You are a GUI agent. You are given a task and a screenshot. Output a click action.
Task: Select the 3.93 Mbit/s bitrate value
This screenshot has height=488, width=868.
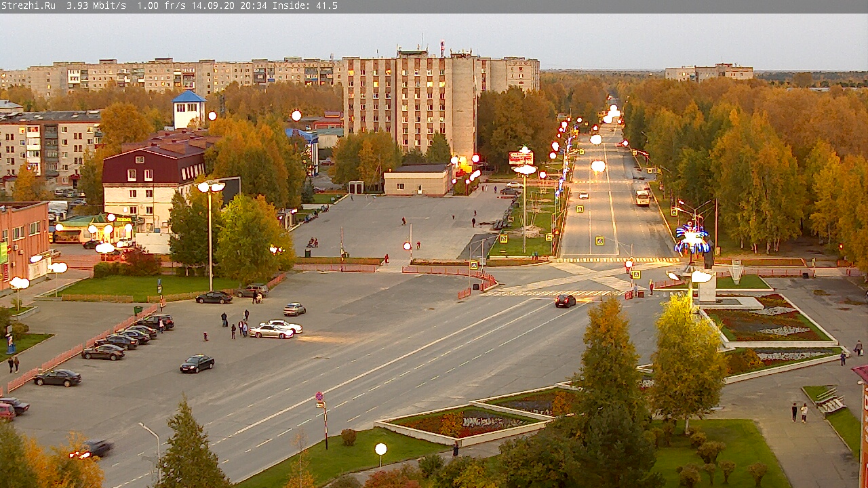click(x=96, y=5)
